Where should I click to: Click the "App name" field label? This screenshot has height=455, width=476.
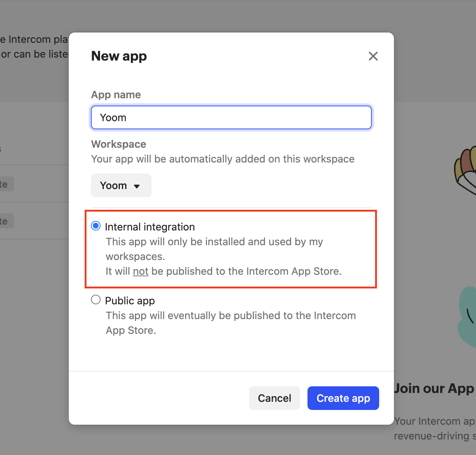coord(116,95)
